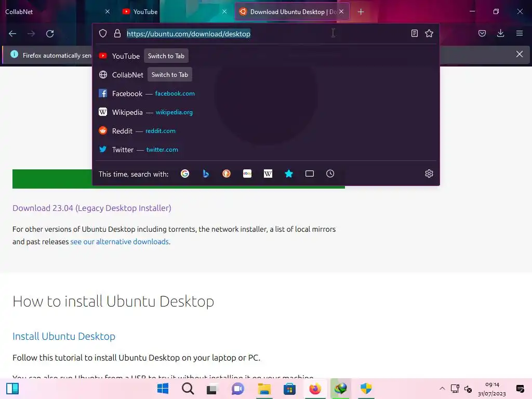The image size is (532, 399).
Task: Choose the Facebook suggestion
Action: coord(266,94)
